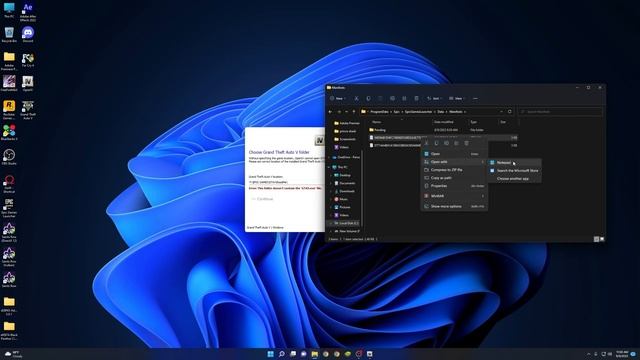Click Continue in the OpenIV dialog

(263, 199)
